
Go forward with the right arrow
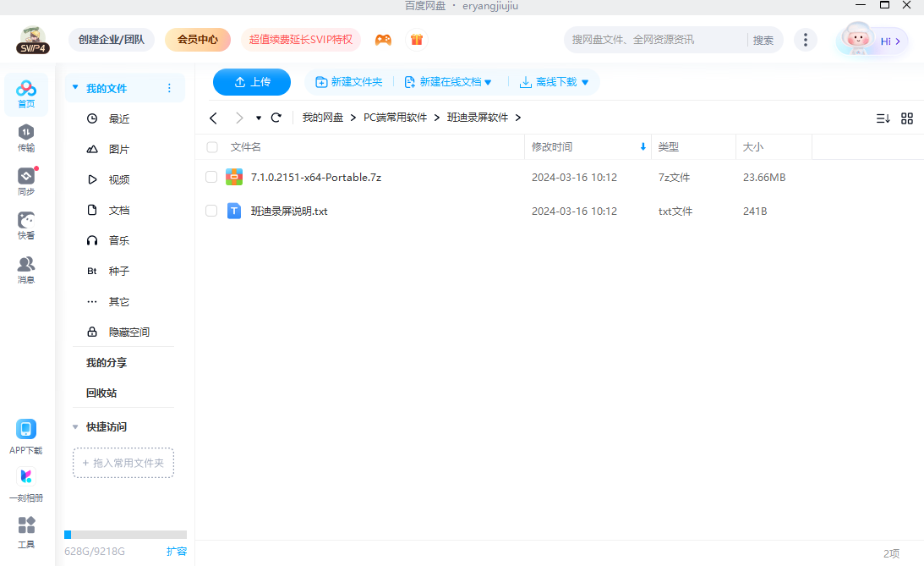[x=238, y=118]
